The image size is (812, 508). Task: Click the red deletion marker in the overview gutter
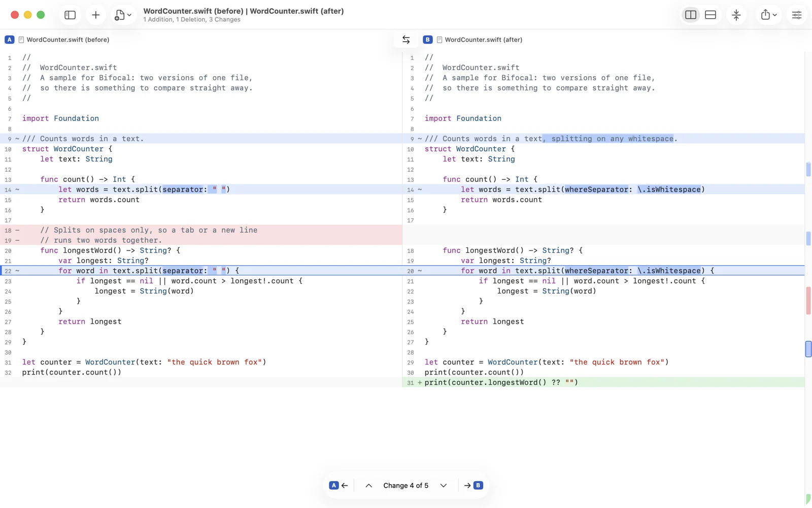tap(808, 301)
